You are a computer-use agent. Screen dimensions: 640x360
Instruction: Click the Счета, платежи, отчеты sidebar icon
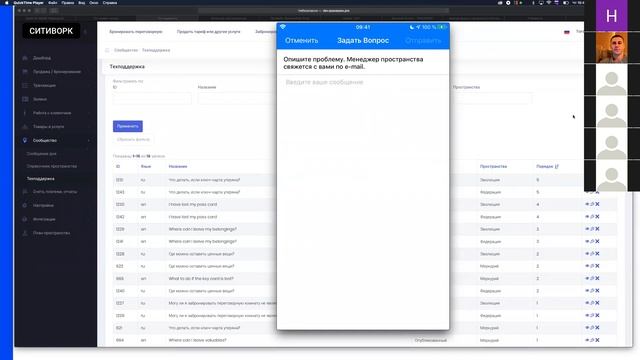pyautogui.click(x=25, y=191)
